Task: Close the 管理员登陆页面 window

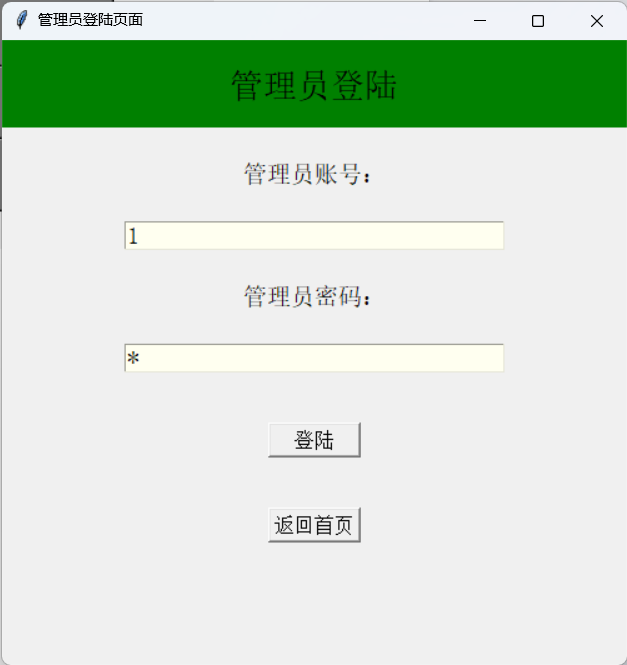Action: (x=596, y=21)
